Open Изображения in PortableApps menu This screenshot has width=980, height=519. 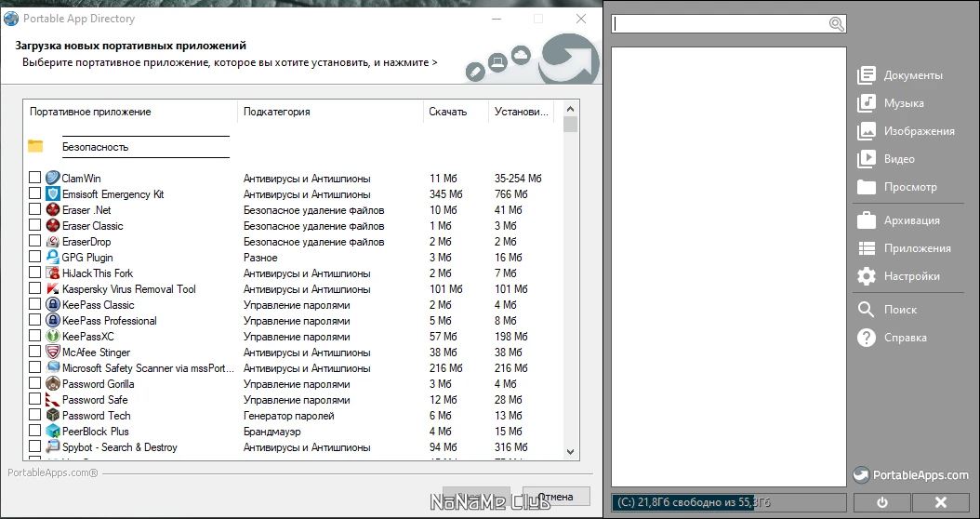[906, 131]
